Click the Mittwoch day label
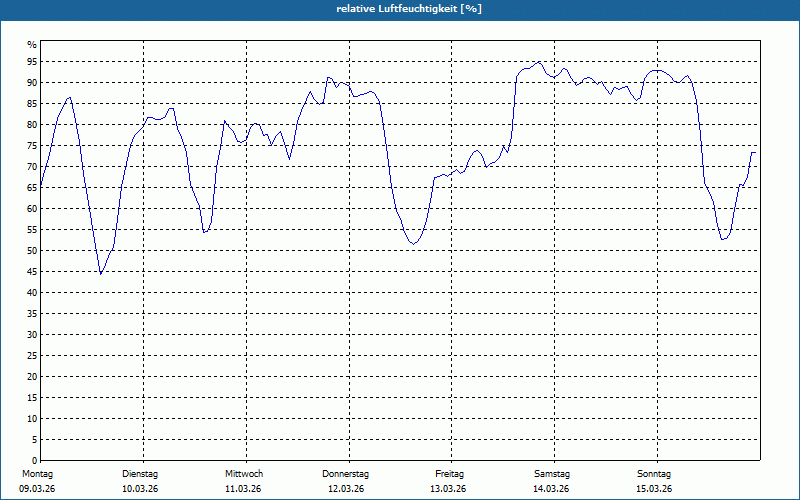800x500 pixels. point(244,474)
